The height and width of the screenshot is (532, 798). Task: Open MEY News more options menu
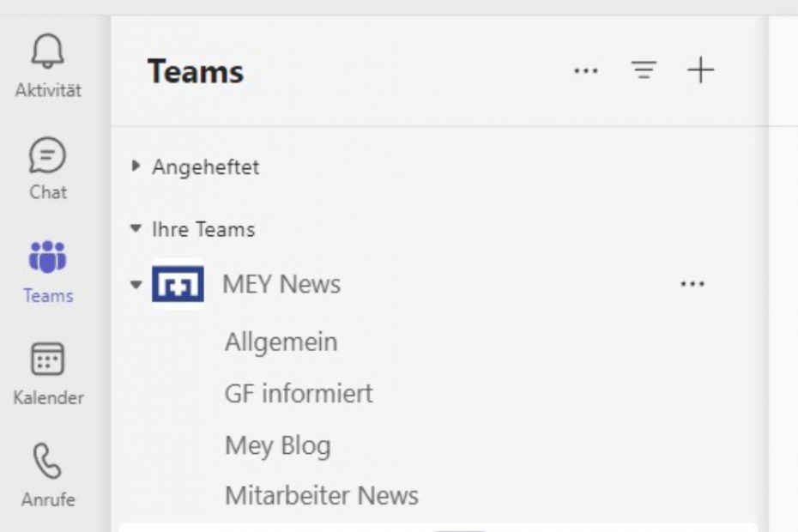692,285
